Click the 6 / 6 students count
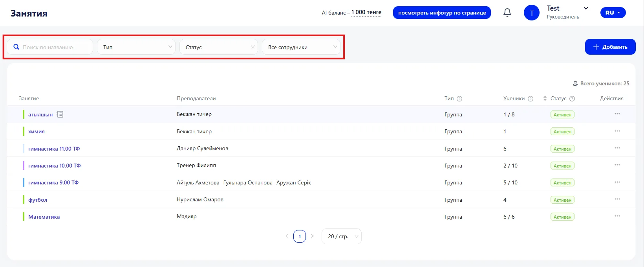Image resolution: width=644 pixels, height=267 pixels. pos(509,217)
